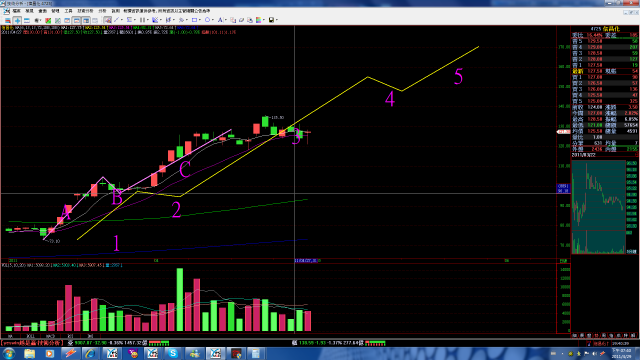Click the stock name 信昌化 header
Viewport: 640px width, 360px height.
[611, 29]
